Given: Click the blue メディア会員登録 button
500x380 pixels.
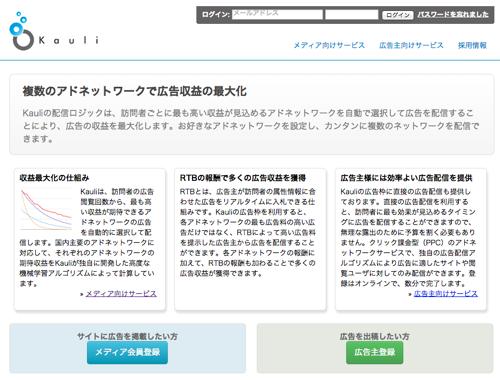Looking at the screenshot, I should click(x=127, y=352).
